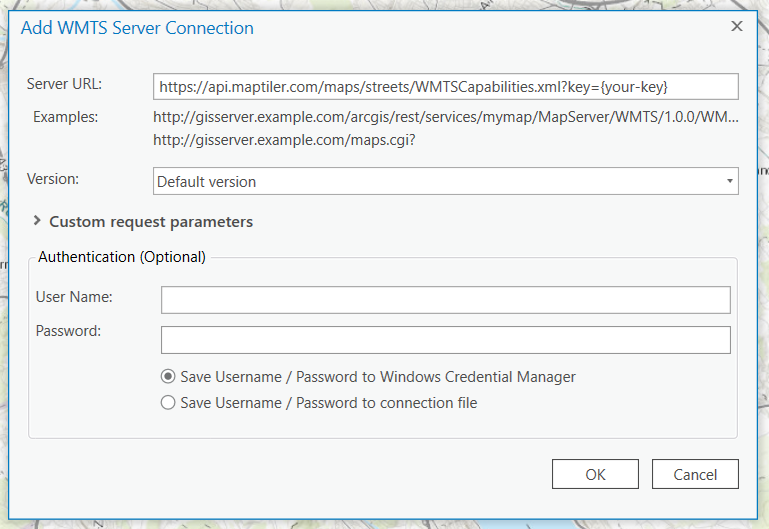Open the Version dropdown arrow
Screen dimensions: 769x529
(x=731, y=182)
